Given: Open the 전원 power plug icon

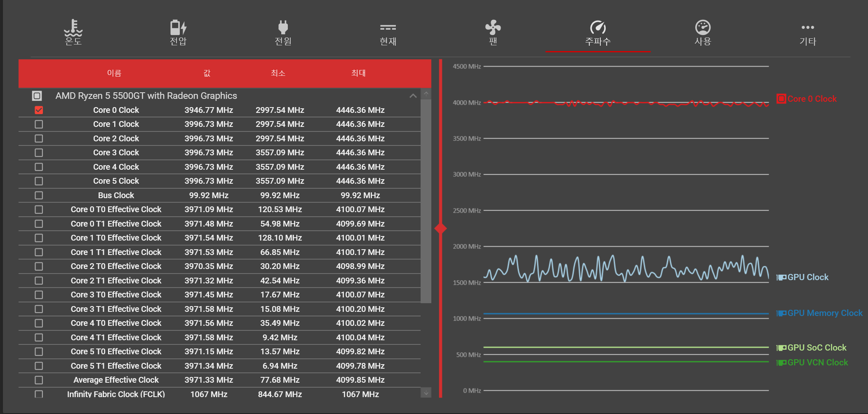Looking at the screenshot, I should 283,27.
